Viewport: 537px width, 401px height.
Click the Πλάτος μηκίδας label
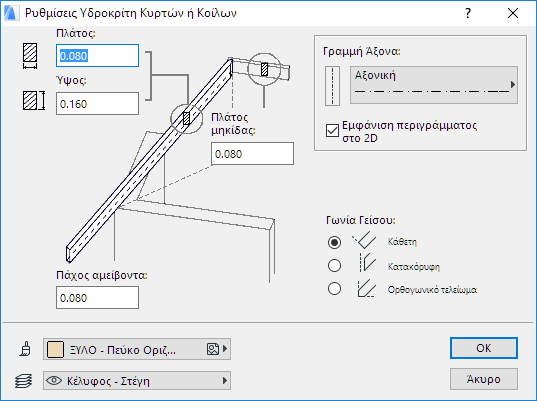click(x=234, y=124)
